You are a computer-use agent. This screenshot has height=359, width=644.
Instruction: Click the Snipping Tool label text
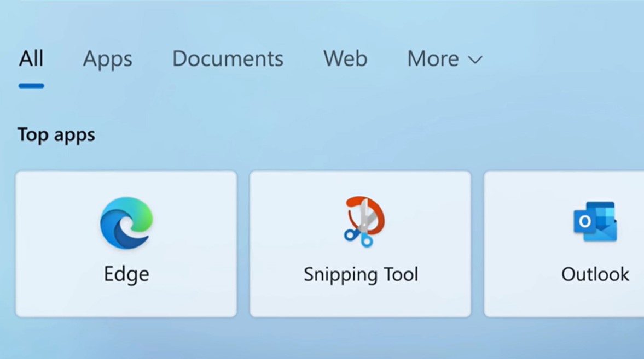pyautogui.click(x=361, y=274)
